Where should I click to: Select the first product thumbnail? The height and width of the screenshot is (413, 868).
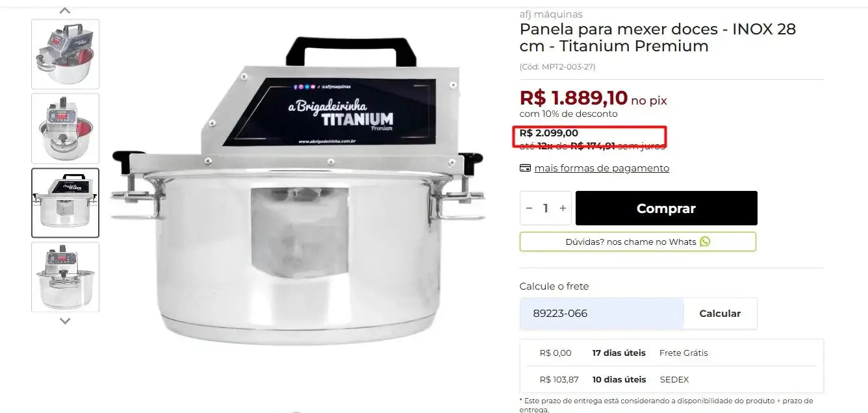click(66, 54)
